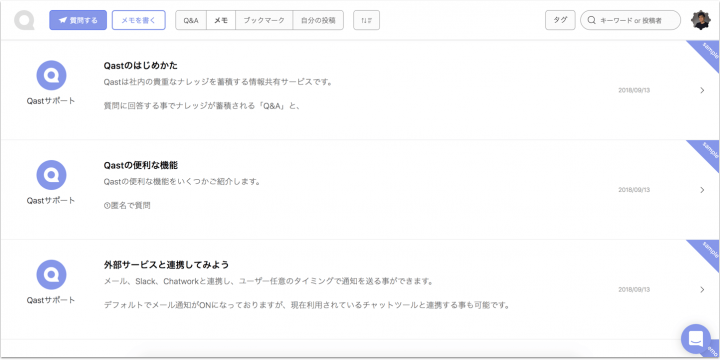Click the text Qastの便利な機能をいくつかご紹介します。
The width and height of the screenshot is (720, 360).
pos(183,182)
